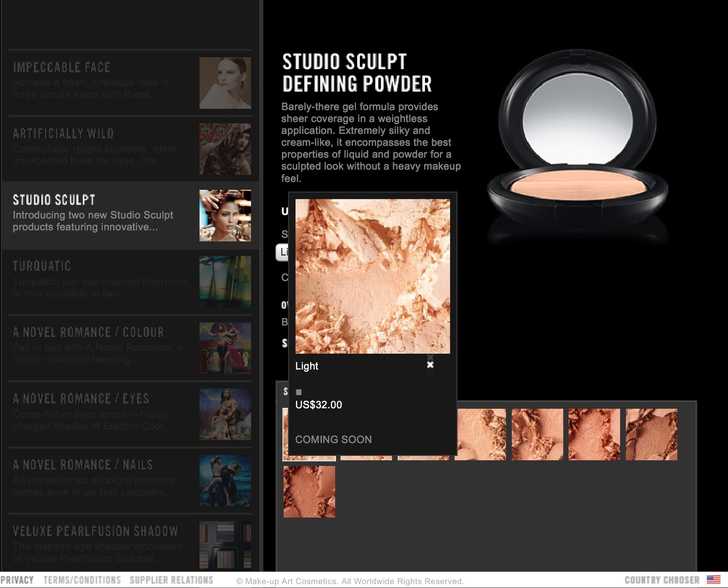728x588 pixels.
Task: Click the Make-up Art Cosmetics copyright notice
Action: (350, 581)
